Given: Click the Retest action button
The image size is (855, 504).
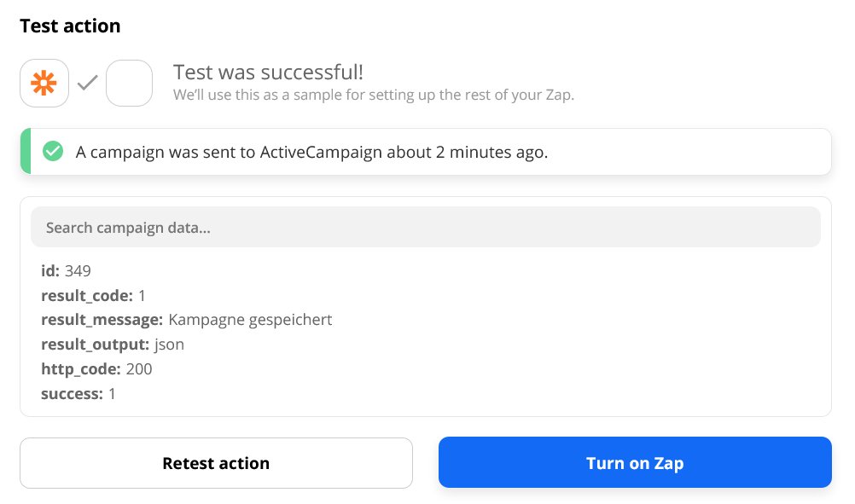Looking at the screenshot, I should pos(216,463).
